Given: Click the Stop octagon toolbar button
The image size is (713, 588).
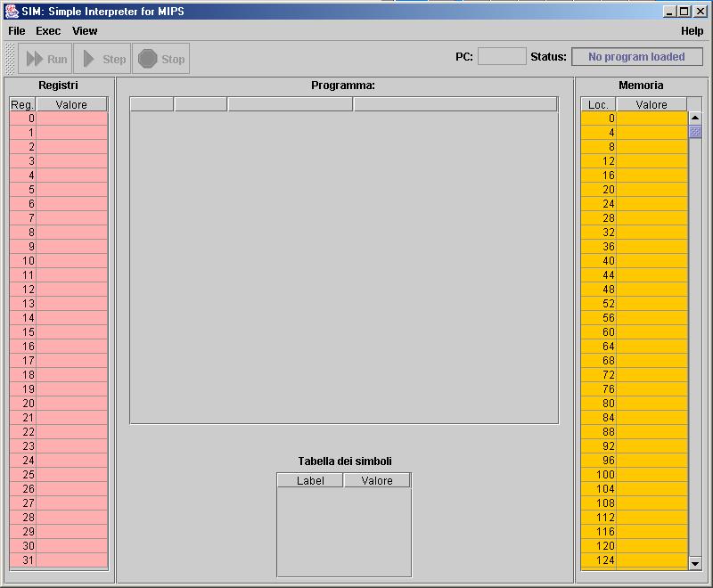Looking at the screenshot, I should [161, 59].
